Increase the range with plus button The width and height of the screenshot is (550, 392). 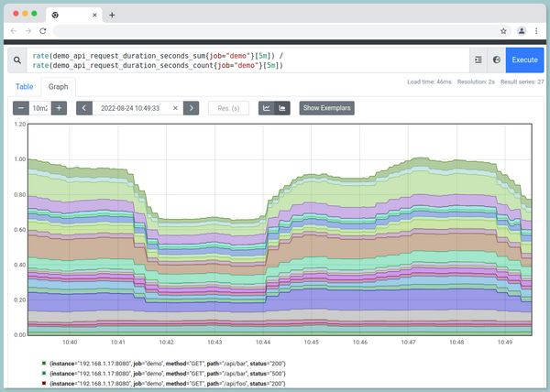coord(59,108)
